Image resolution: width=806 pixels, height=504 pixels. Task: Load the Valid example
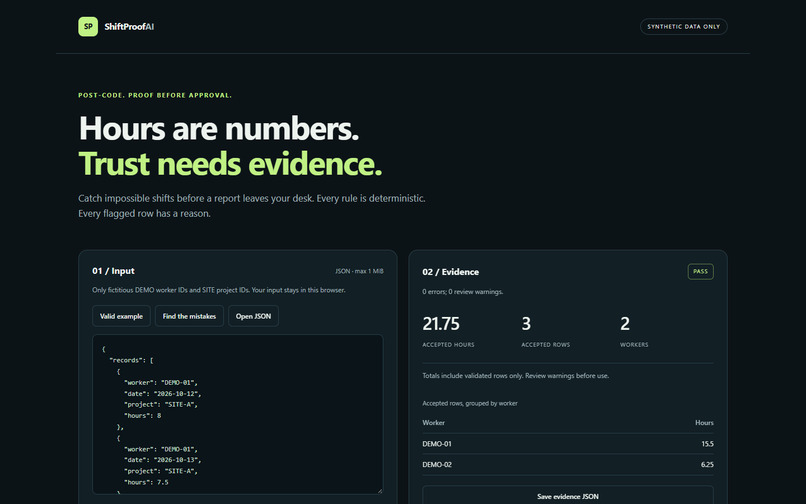pos(121,316)
